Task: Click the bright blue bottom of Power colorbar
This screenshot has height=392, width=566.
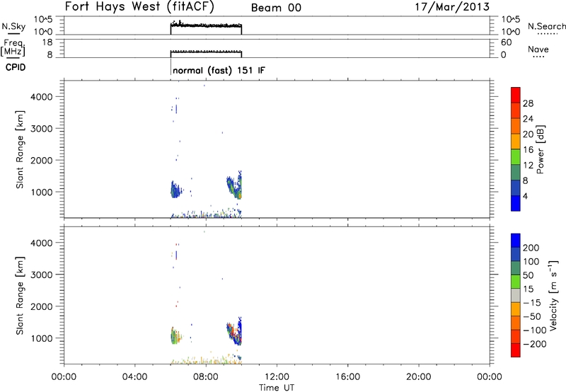Action: click(x=516, y=203)
